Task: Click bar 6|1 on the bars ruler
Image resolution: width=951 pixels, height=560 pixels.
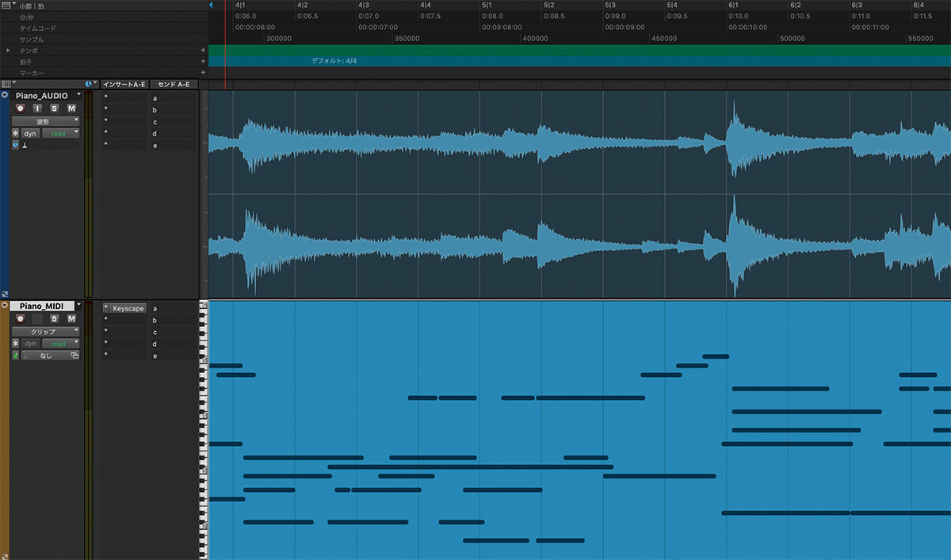Action: point(734,6)
